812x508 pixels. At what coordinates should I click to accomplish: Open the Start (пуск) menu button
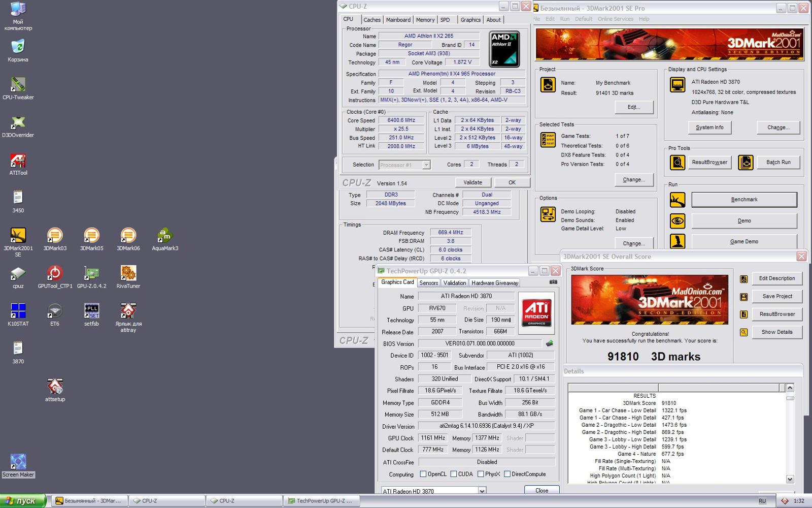click(23, 501)
